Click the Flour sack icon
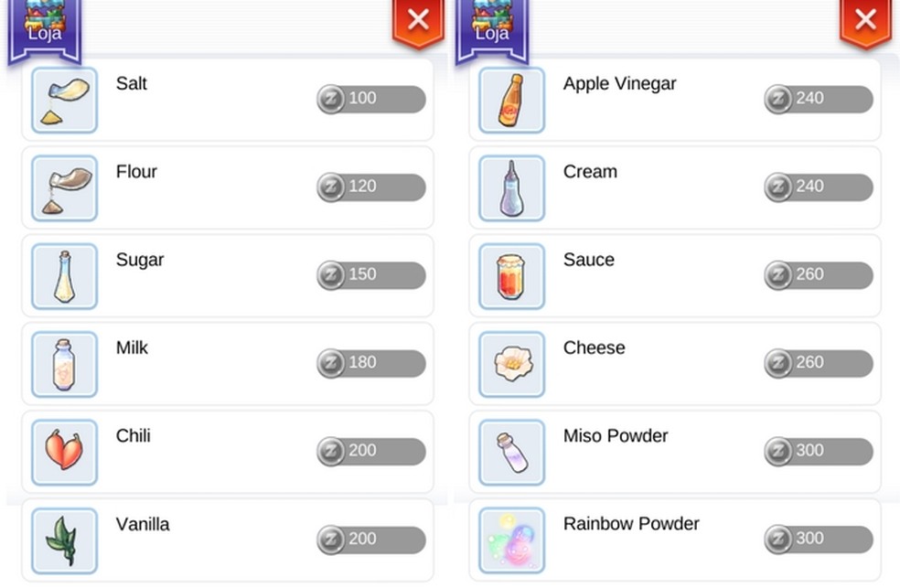The image size is (900, 588). (x=63, y=187)
